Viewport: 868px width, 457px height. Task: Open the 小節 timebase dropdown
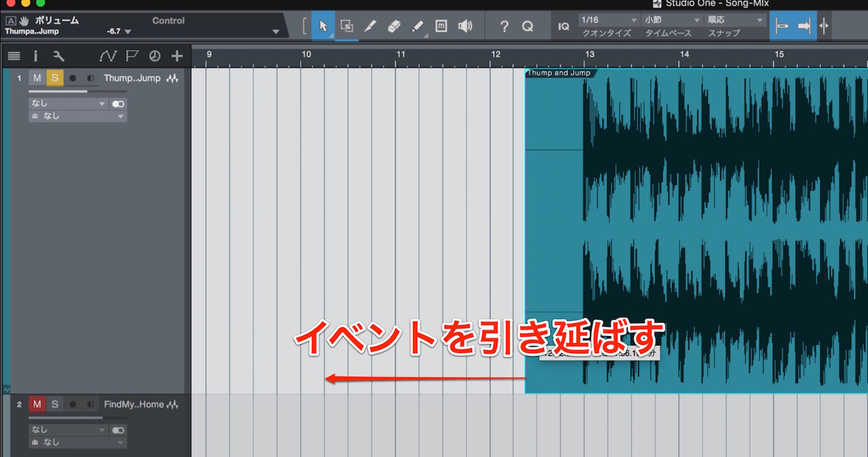tap(672, 20)
